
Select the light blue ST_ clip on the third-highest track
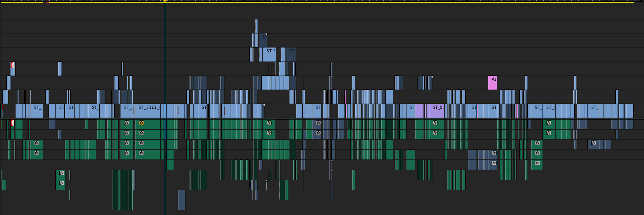269,54
